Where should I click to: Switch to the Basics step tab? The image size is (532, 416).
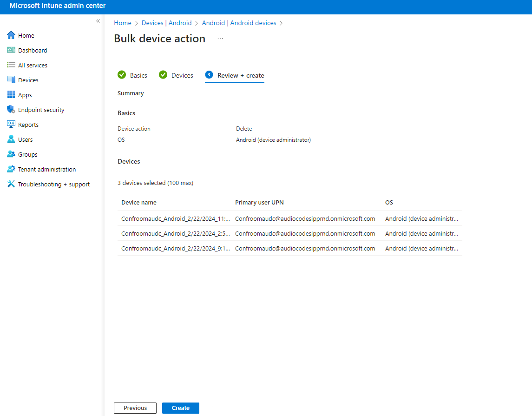pyautogui.click(x=132, y=75)
